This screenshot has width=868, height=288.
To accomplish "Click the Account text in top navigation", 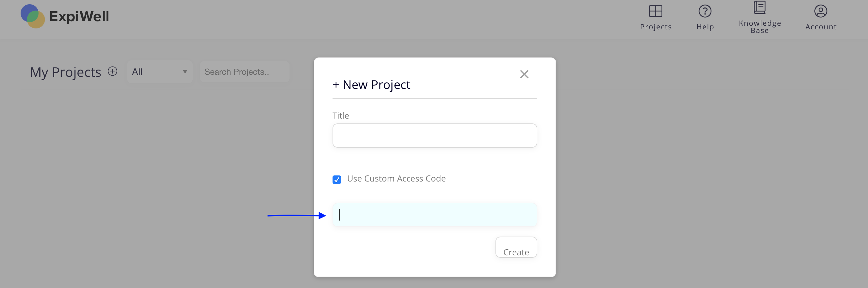I will [821, 27].
